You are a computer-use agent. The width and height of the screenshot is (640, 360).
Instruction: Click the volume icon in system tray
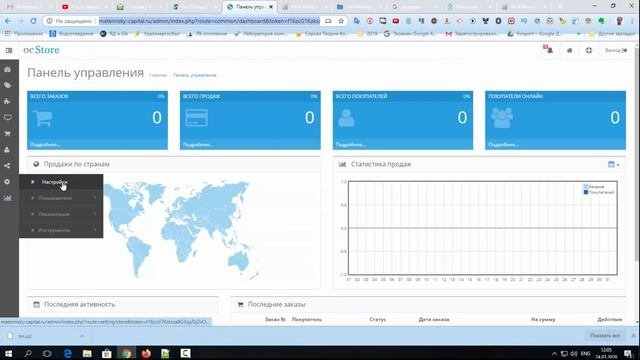[574, 353]
